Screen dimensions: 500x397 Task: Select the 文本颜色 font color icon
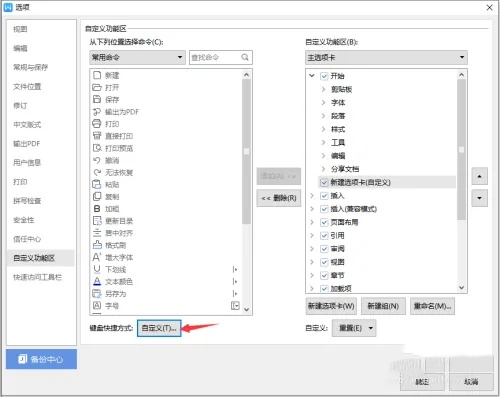pos(97,281)
